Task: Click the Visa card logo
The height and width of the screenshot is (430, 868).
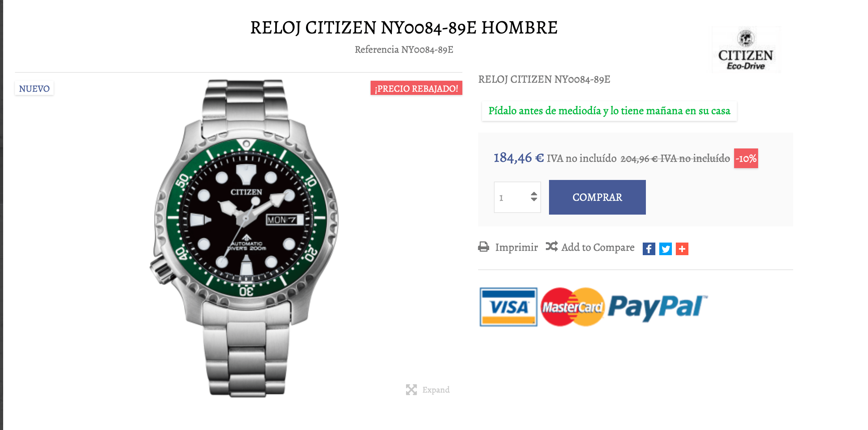Action: (508, 307)
